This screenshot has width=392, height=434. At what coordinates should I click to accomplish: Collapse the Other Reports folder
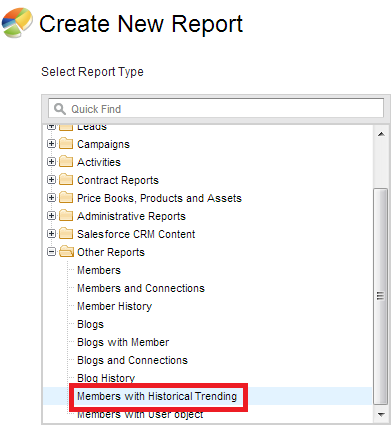[x=51, y=252]
